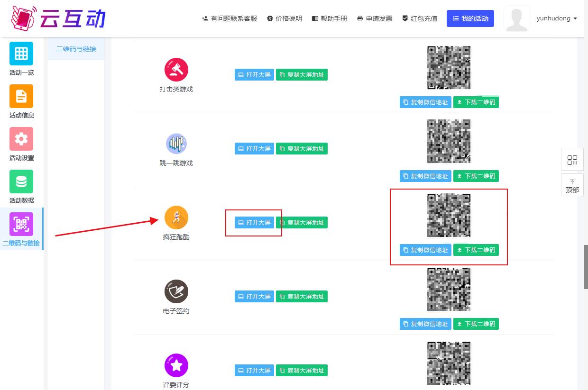Open 有问题联系客服 link

tap(230, 18)
